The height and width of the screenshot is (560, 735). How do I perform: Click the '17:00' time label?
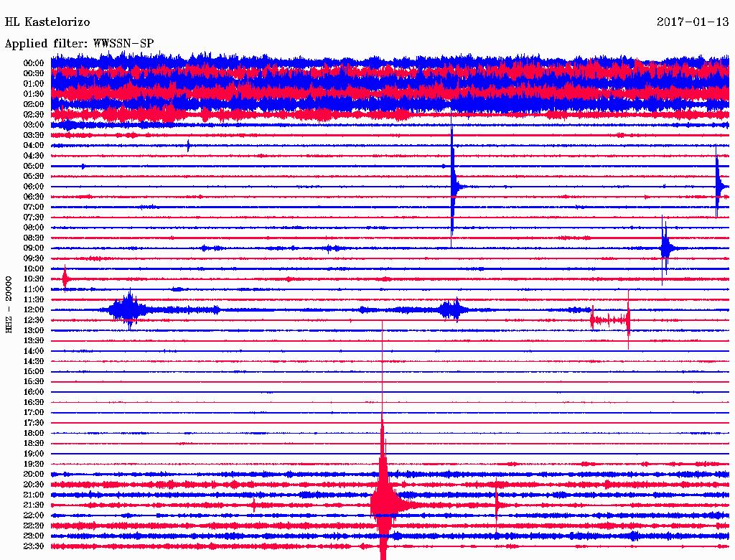coord(34,413)
